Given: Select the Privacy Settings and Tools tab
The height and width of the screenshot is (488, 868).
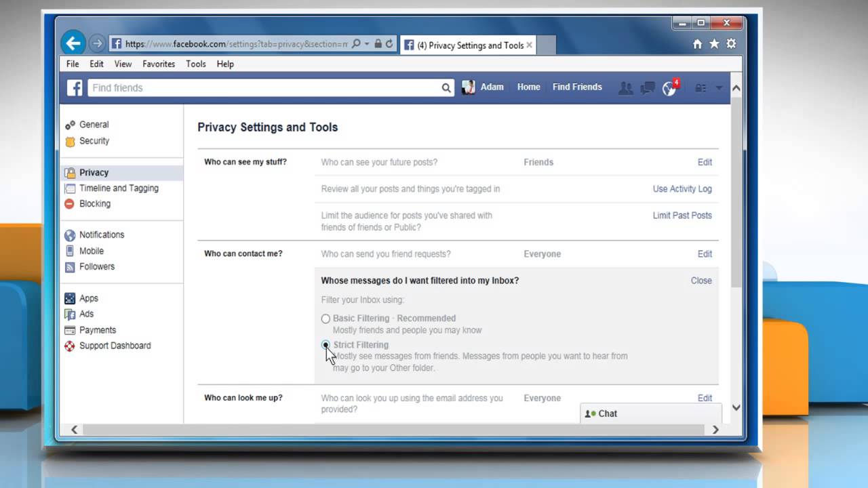Looking at the screenshot, I should [468, 45].
